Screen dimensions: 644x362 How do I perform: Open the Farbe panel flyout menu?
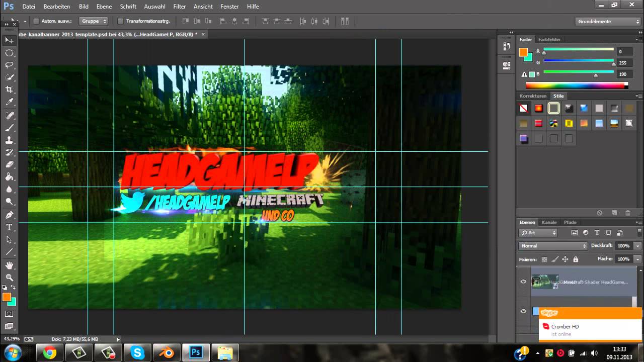tap(639, 39)
